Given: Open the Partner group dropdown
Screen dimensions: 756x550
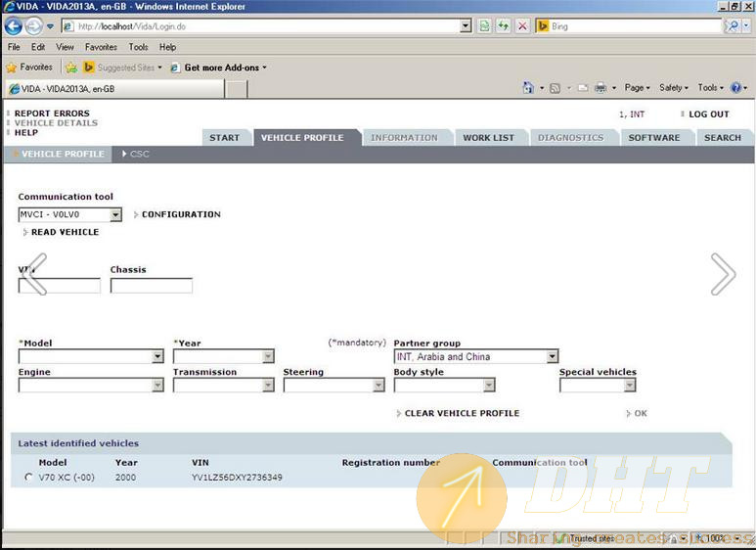Looking at the screenshot, I should [x=476, y=356].
